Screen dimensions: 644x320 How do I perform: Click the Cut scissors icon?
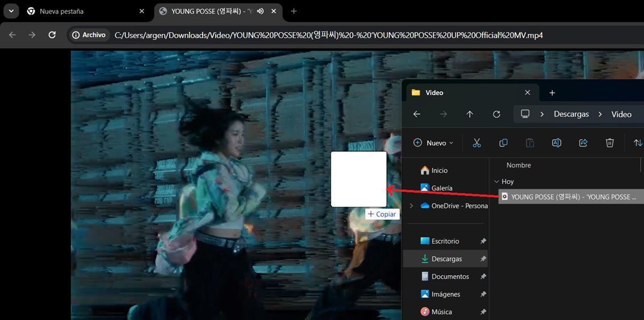pyautogui.click(x=477, y=143)
